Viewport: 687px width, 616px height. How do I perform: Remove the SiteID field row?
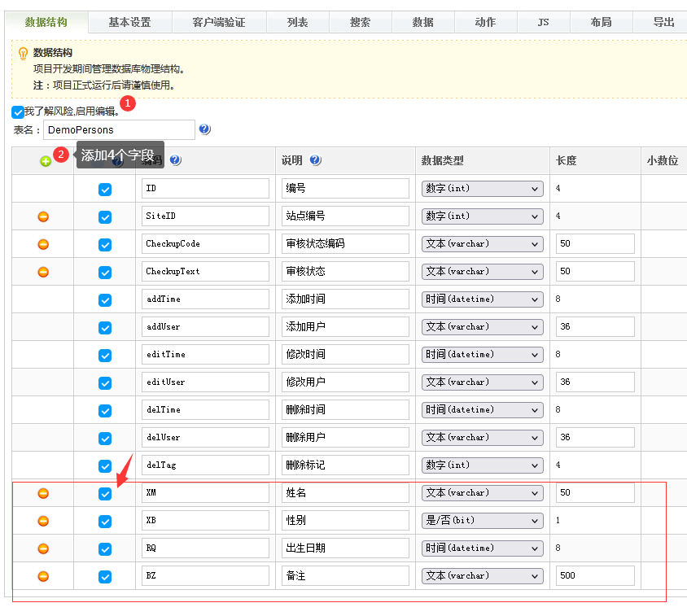pyautogui.click(x=44, y=216)
